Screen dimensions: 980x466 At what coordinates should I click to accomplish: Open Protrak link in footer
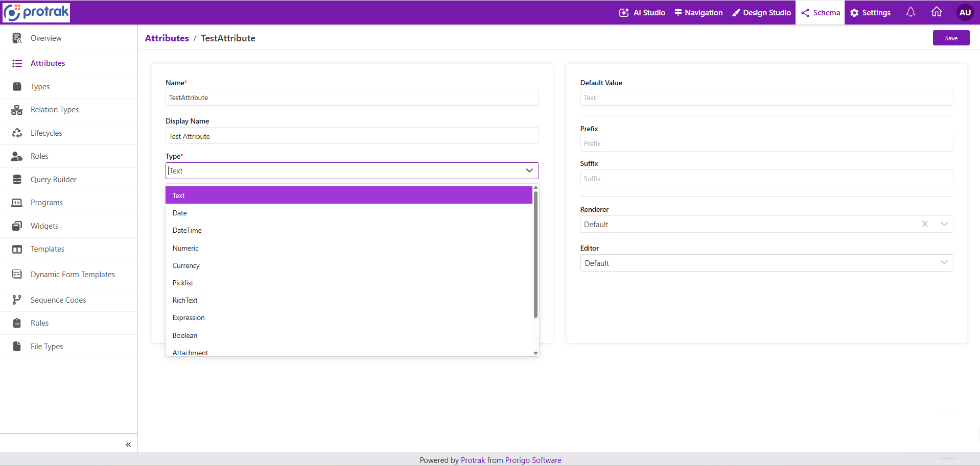tap(473, 460)
